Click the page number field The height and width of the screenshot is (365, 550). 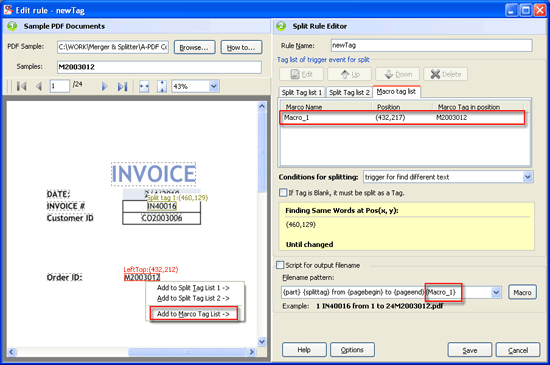click(60, 86)
